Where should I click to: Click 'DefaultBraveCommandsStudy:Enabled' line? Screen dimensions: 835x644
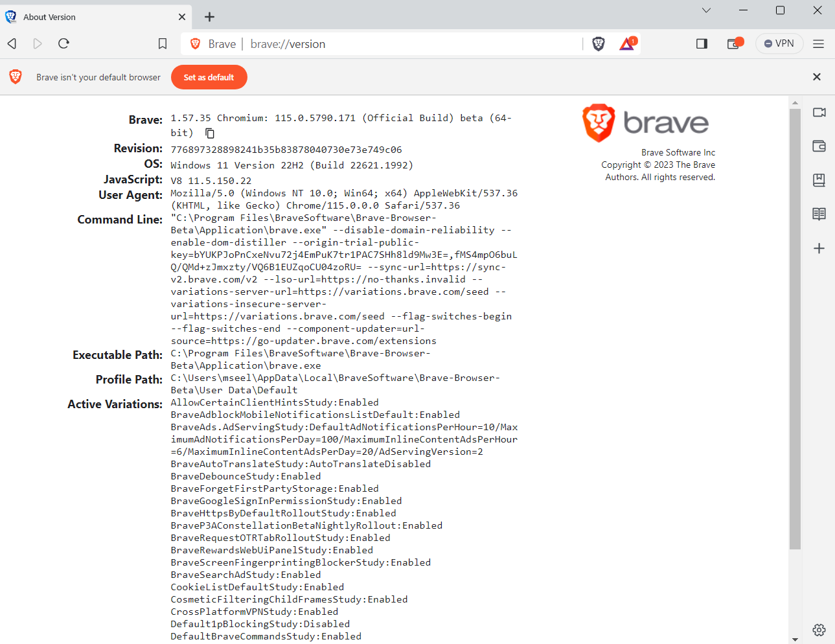[x=266, y=636]
